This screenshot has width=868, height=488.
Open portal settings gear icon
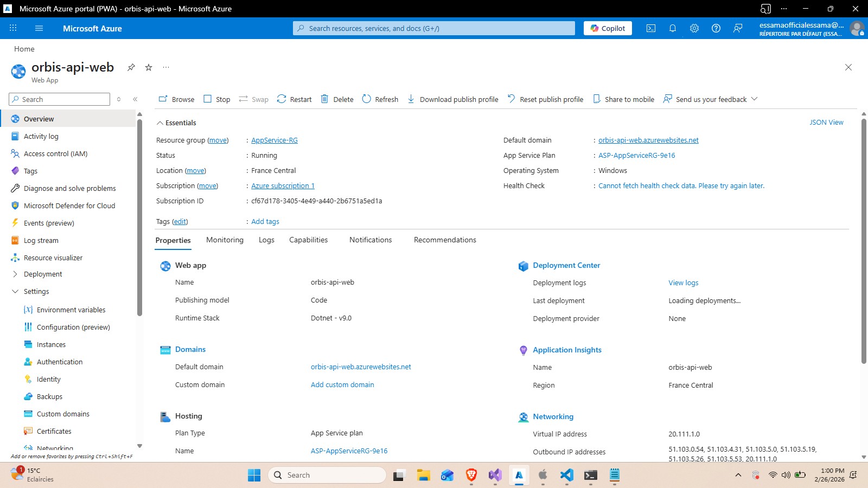coord(694,28)
